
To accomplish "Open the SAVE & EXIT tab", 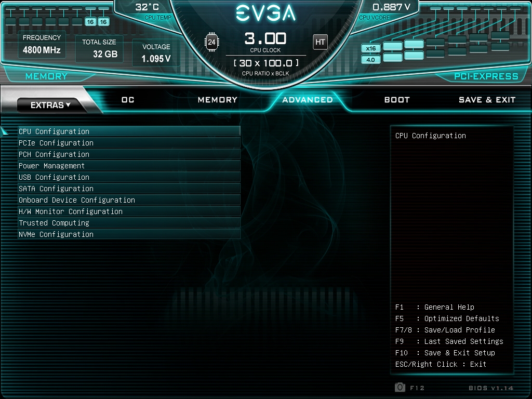I will (487, 100).
